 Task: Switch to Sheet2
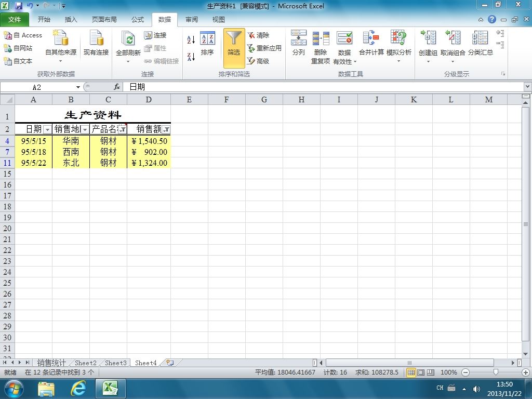[x=86, y=363]
